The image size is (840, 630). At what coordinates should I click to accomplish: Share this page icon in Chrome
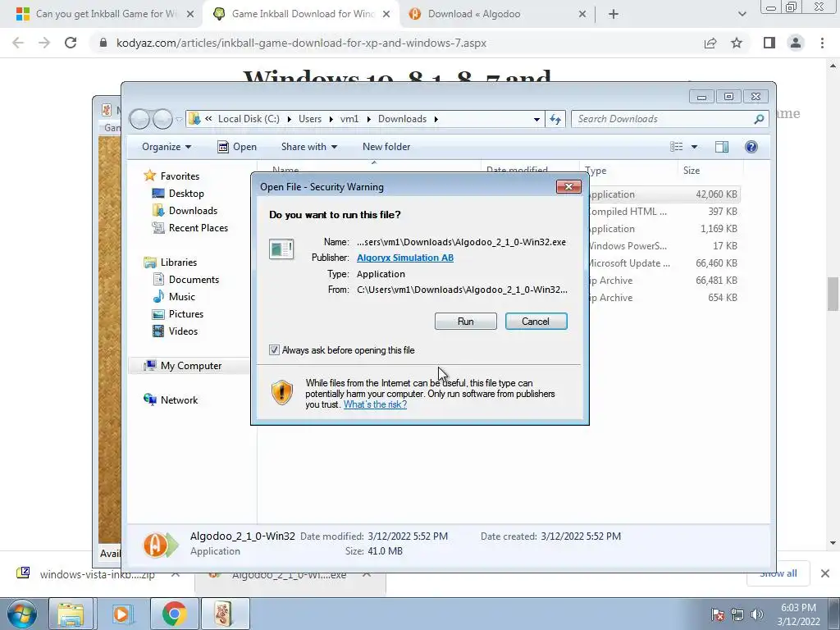pos(710,43)
